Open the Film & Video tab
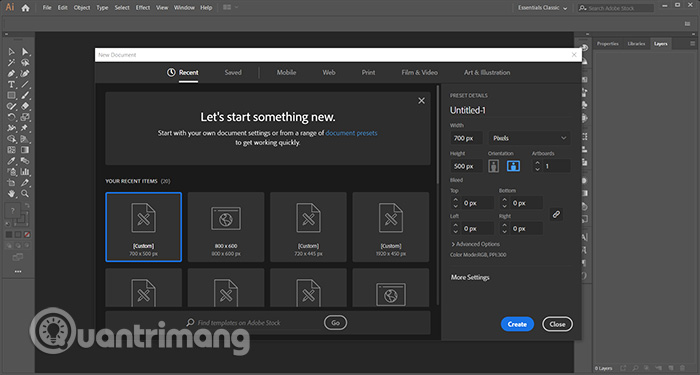This screenshot has height=375, width=700. pos(420,72)
